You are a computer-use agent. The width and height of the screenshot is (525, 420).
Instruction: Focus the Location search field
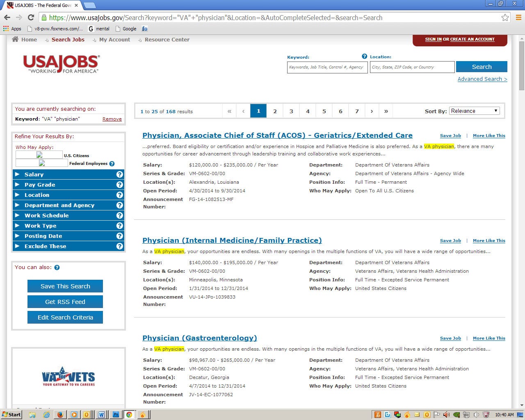(412, 67)
